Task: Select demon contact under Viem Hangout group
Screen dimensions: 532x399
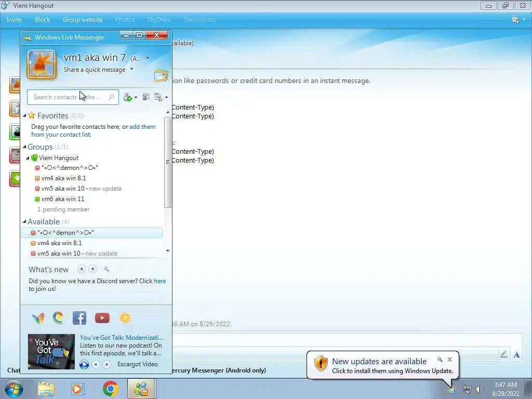Action: click(x=70, y=168)
